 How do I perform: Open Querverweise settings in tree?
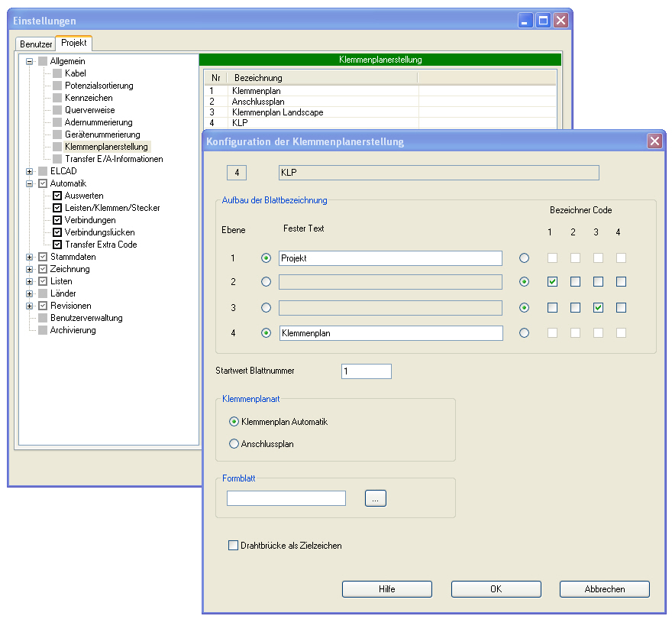pos(89,110)
